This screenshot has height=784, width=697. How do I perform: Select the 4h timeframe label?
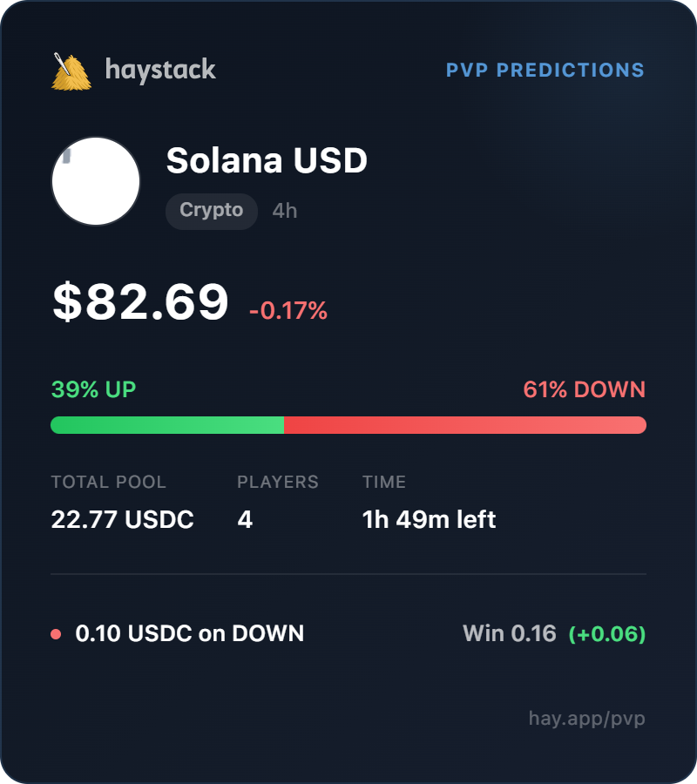[x=285, y=211]
